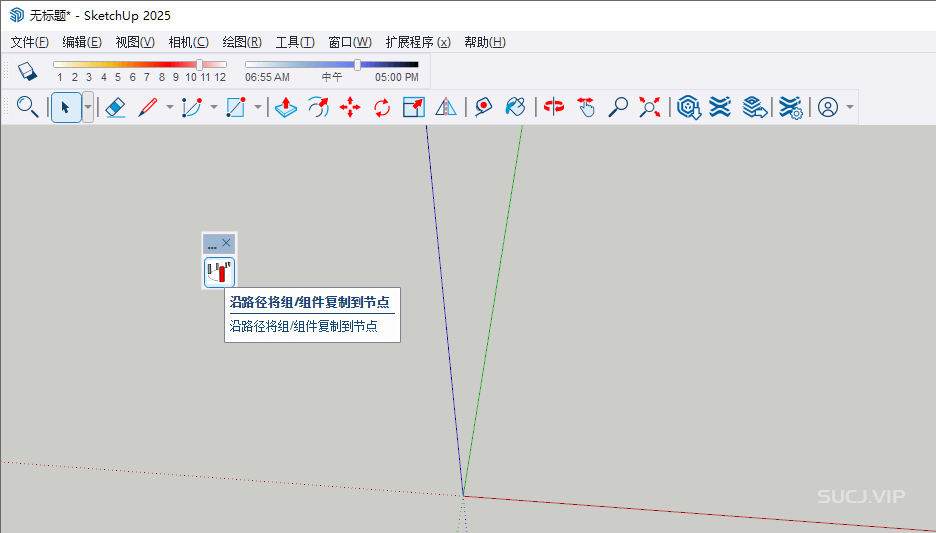Open the 编辑(E) menu
Image resolution: width=936 pixels, height=533 pixels.
pyautogui.click(x=82, y=42)
